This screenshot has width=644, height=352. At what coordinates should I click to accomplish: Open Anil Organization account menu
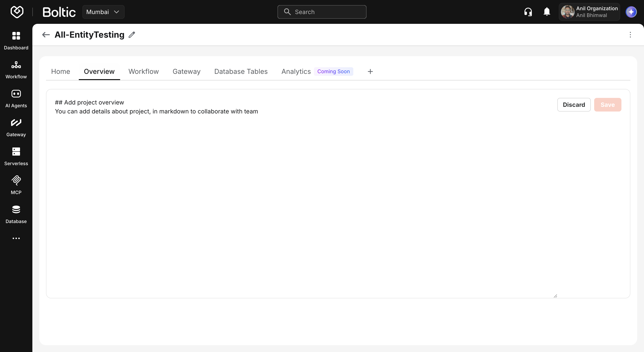pyautogui.click(x=589, y=12)
